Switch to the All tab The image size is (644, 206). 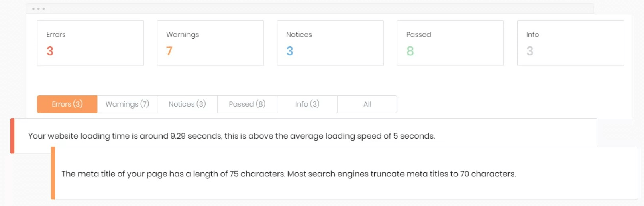(x=367, y=104)
